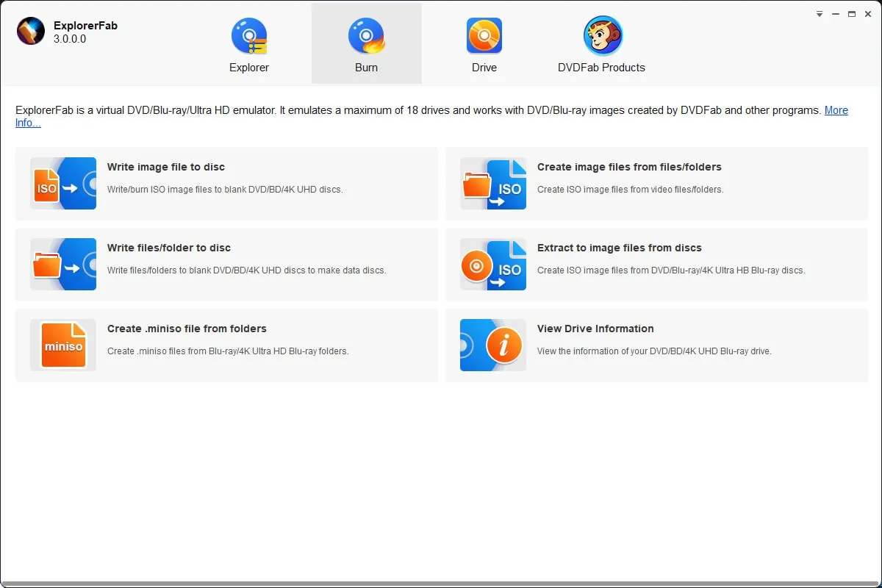Click the View Drive Information icon
This screenshot has height=588, width=882.
click(x=493, y=345)
